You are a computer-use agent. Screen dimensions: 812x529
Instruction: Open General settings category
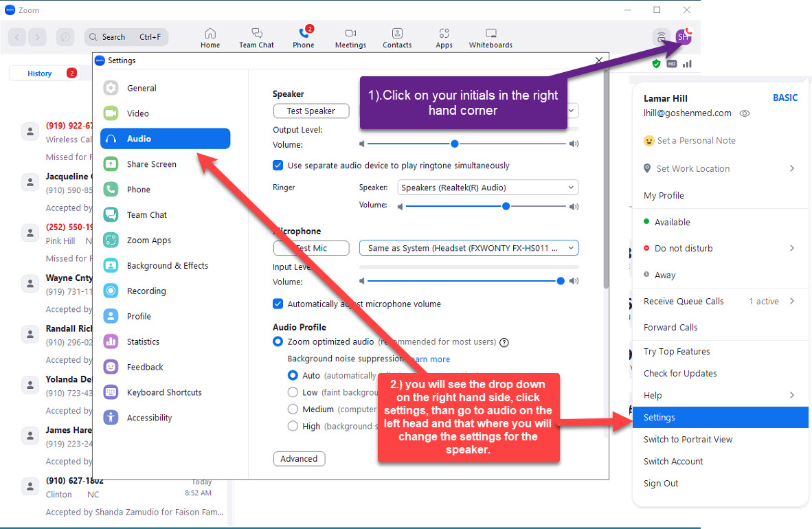pyautogui.click(x=165, y=88)
